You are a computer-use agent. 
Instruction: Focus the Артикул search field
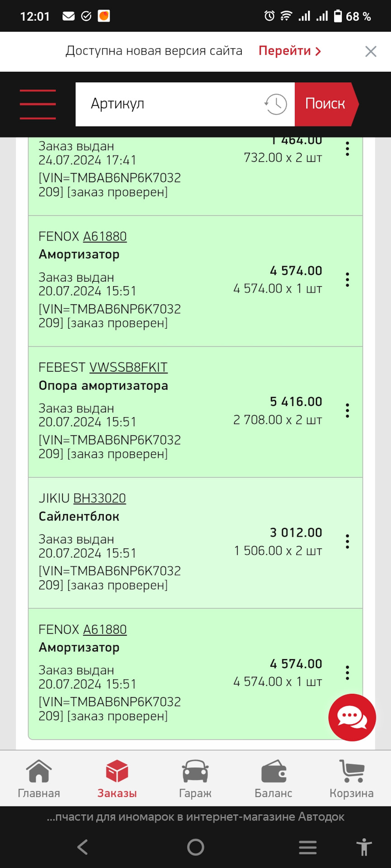point(172,104)
